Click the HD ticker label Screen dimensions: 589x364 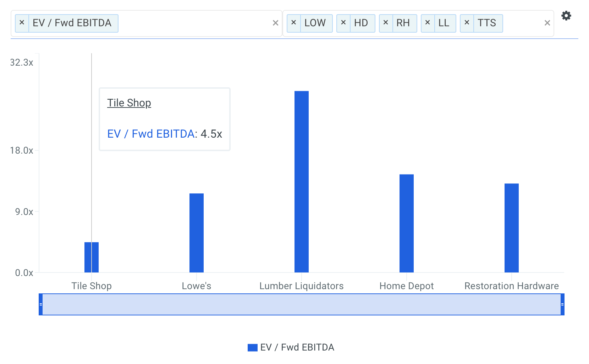[x=361, y=23]
